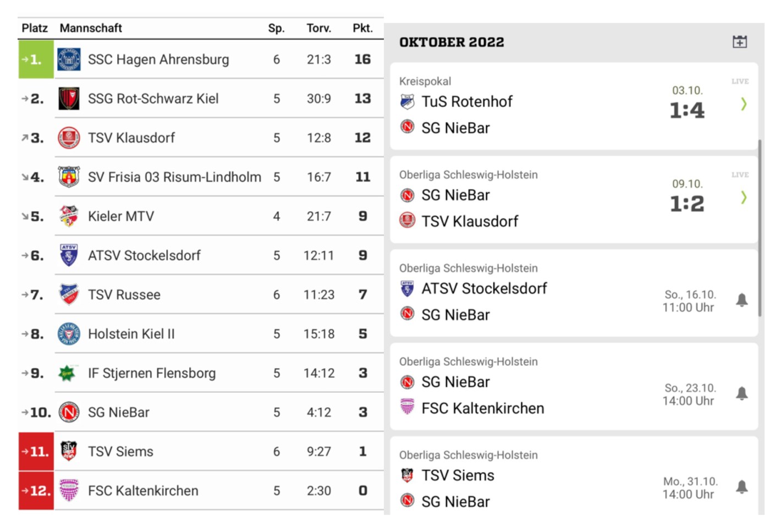Click the FSC Kaltenkirchen logo in standings

pyautogui.click(x=69, y=490)
